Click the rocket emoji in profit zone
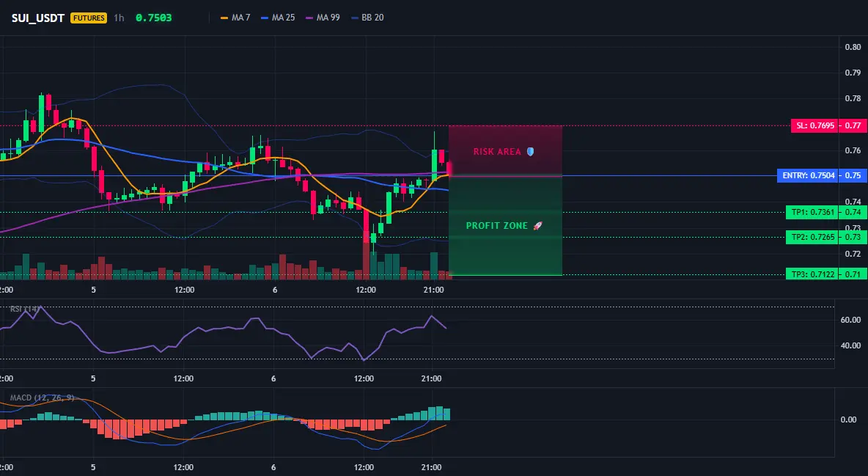This screenshot has width=868, height=476. click(537, 226)
